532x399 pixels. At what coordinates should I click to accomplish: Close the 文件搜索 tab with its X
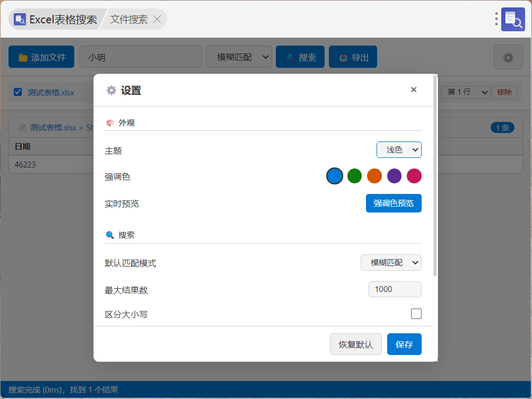click(x=157, y=19)
